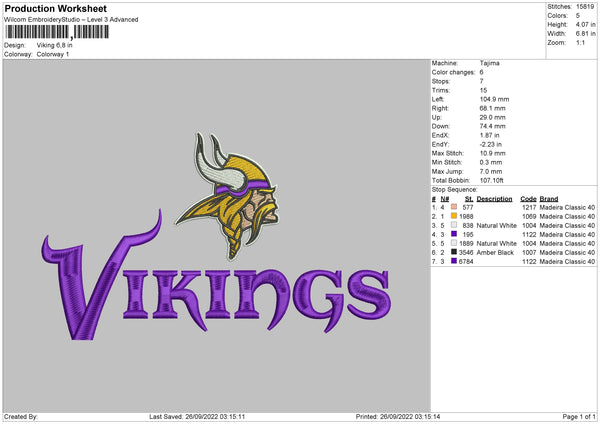This screenshot has width=600, height=424.
Task: Click the black swatch in the 3546 row
Action: click(x=454, y=252)
